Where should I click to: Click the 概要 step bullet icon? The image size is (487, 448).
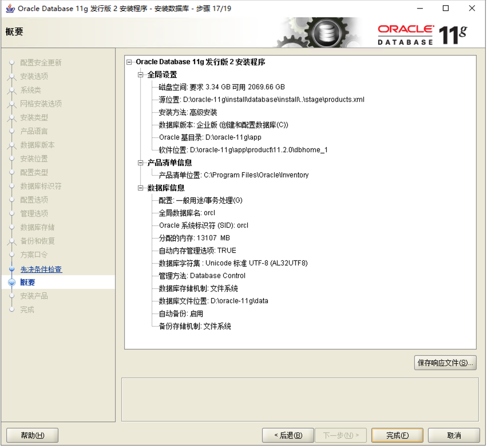tap(11, 283)
